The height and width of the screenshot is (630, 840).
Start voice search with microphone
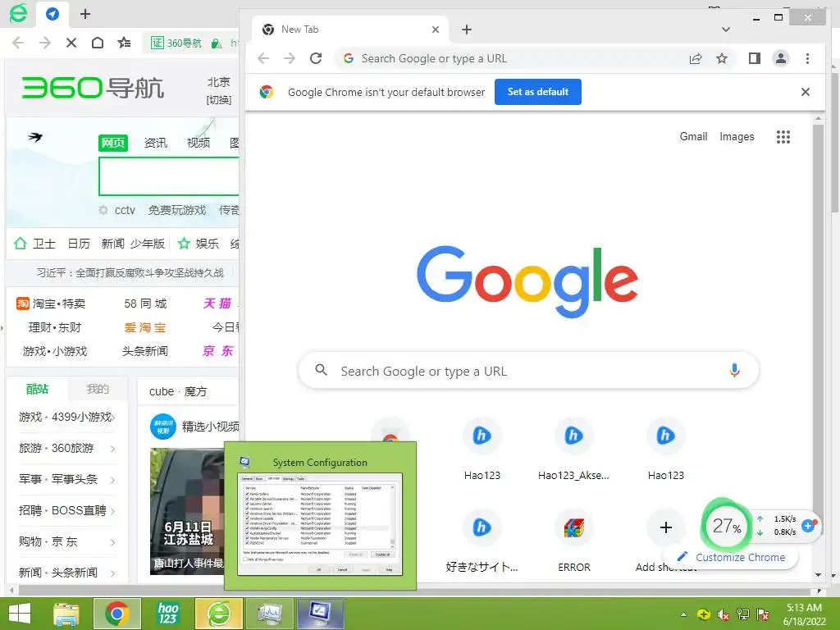pyautogui.click(x=734, y=370)
